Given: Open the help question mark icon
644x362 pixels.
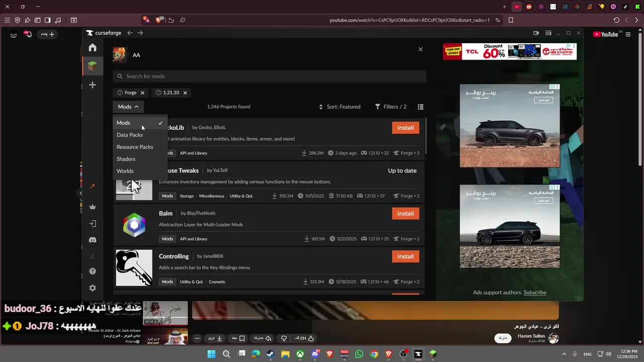Looking at the screenshot, I should click(x=93, y=271).
